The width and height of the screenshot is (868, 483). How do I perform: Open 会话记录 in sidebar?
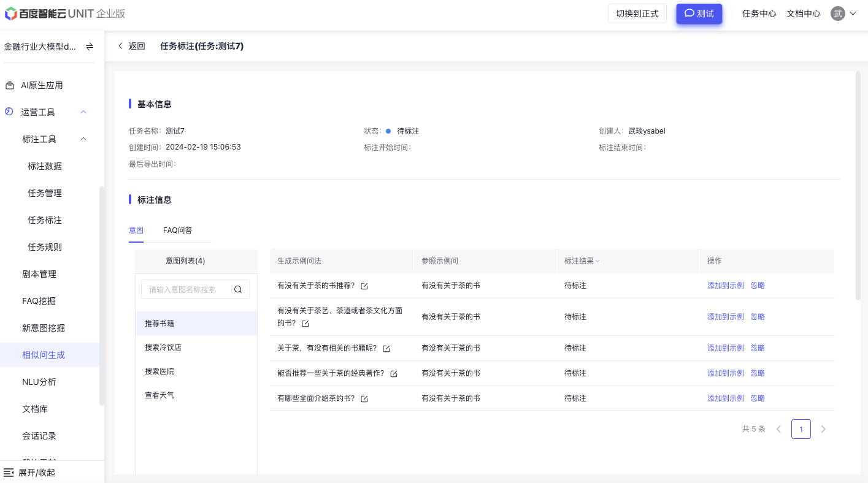39,436
